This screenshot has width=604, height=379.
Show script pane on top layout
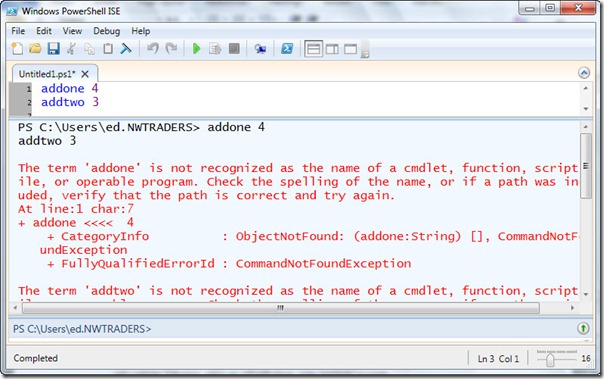click(314, 49)
